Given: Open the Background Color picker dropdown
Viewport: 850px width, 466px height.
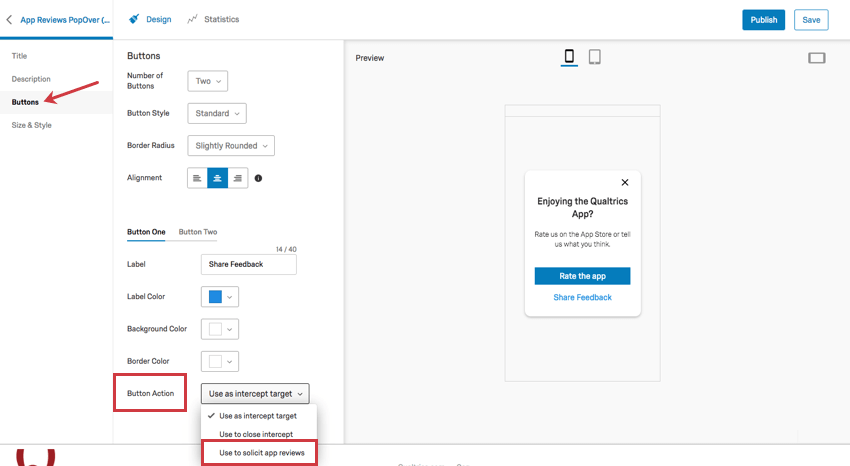Looking at the screenshot, I should coord(220,329).
